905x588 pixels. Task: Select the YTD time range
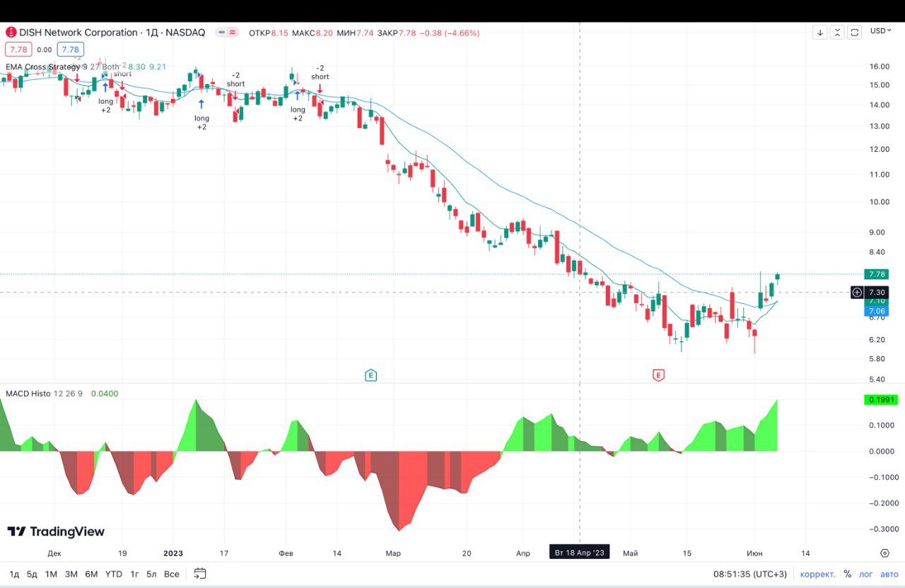tap(113, 574)
